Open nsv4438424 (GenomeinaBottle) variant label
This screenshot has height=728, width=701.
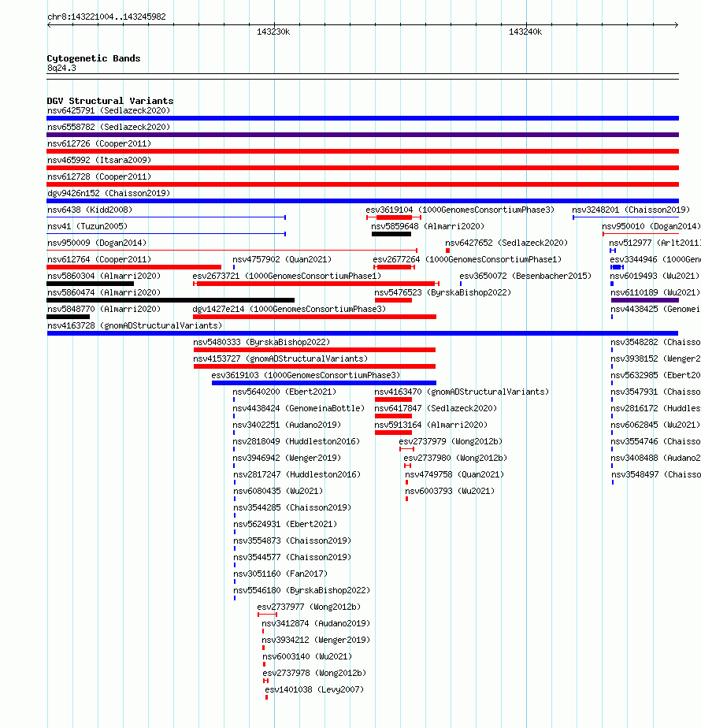click(x=299, y=409)
